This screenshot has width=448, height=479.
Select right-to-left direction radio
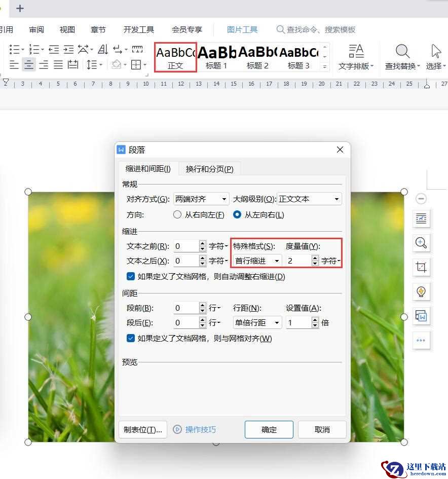coord(177,215)
